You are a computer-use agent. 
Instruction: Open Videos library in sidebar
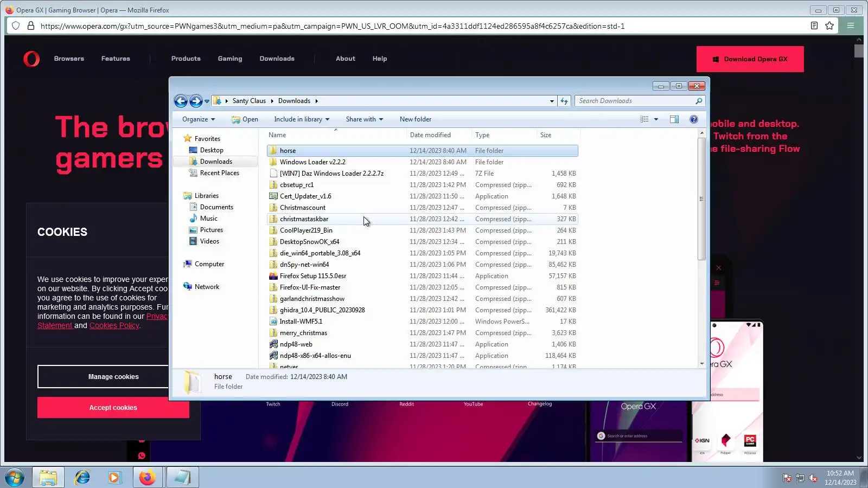209,241
